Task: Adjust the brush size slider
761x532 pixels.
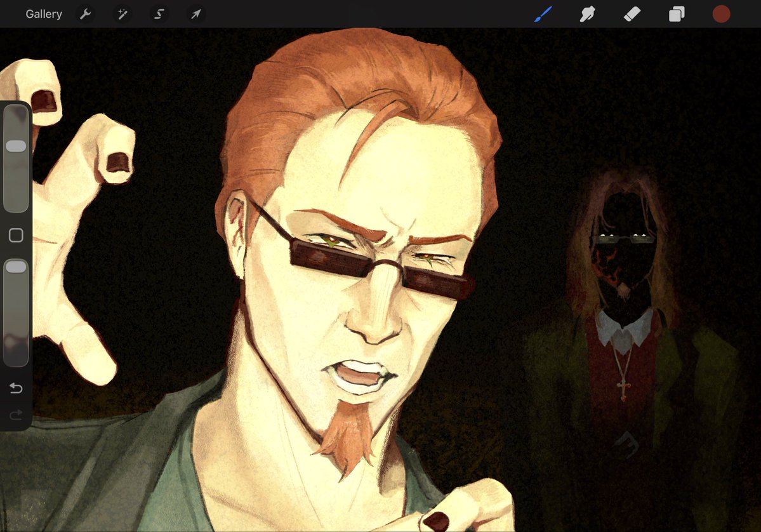Action: tap(16, 158)
